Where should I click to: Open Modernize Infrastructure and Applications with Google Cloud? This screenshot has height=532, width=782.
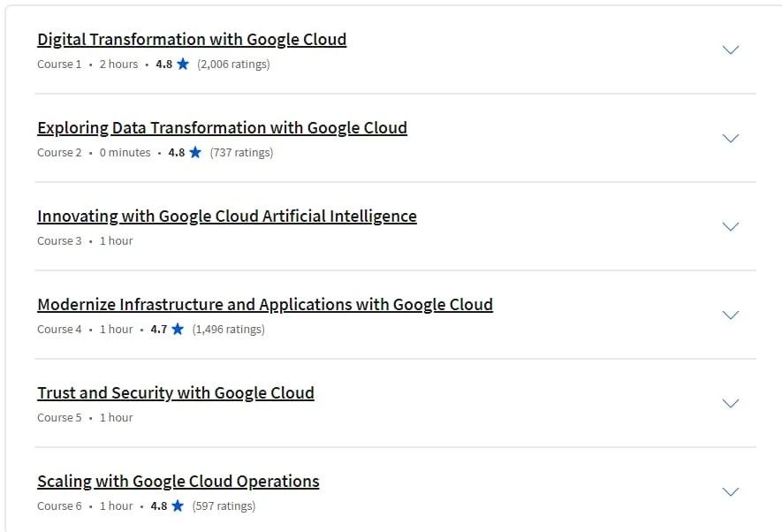[265, 304]
